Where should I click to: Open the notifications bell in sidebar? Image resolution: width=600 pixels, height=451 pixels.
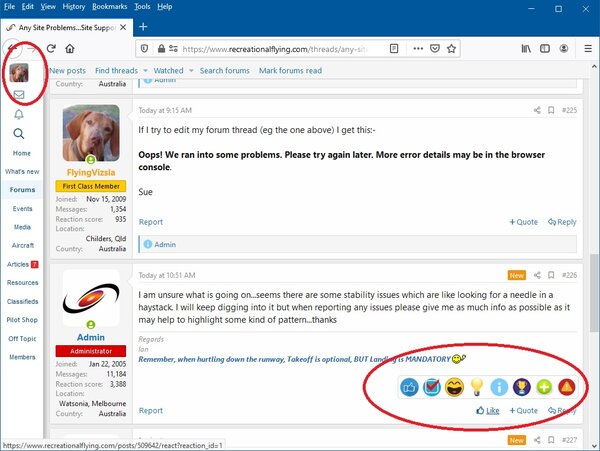click(19, 114)
